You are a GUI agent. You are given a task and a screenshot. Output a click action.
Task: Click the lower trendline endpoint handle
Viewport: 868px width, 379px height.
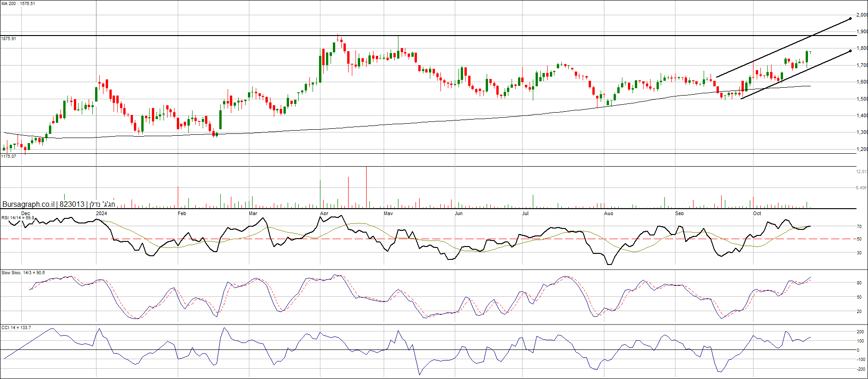tap(850, 51)
